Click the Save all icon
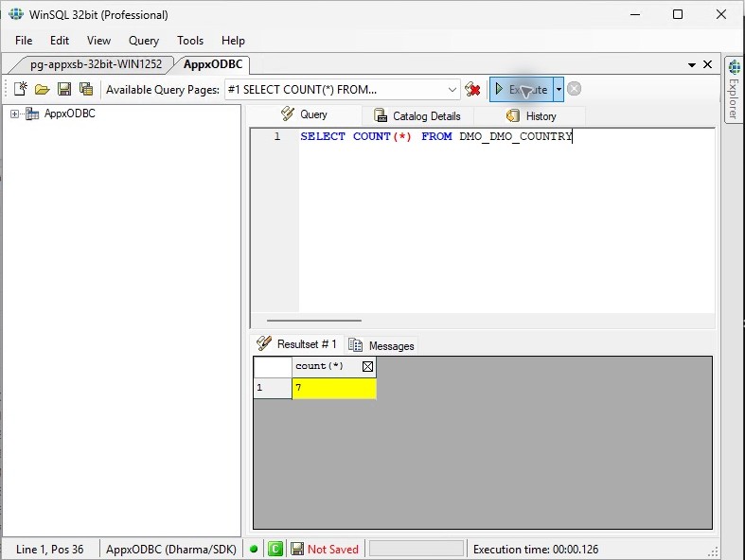 pos(86,89)
